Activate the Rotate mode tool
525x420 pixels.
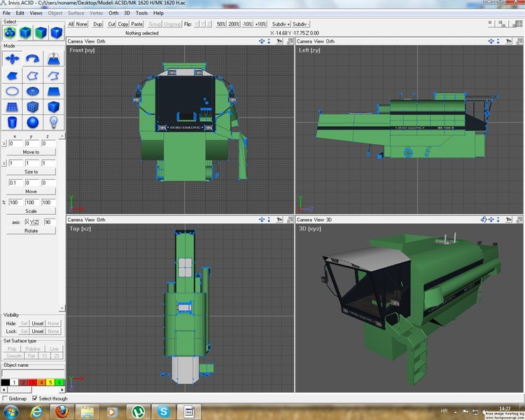[32, 59]
